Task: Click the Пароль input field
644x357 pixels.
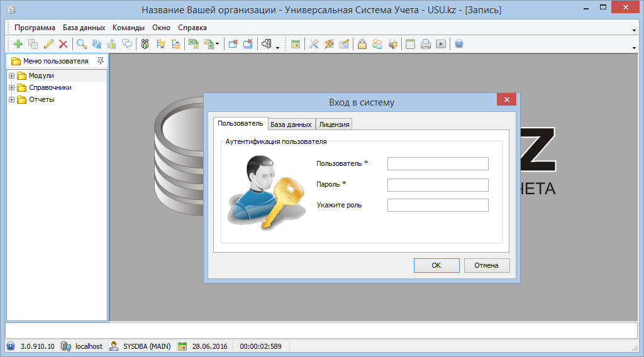Action: point(438,185)
